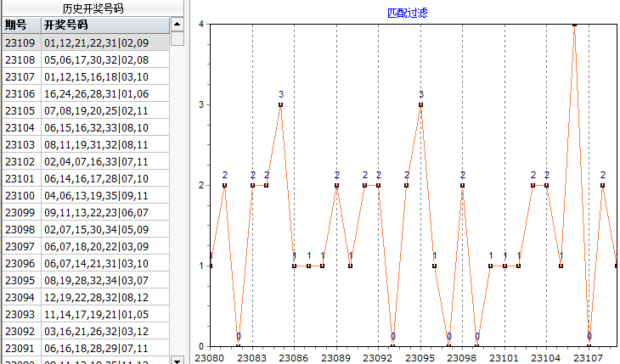620x364 pixels.
Task: Click the 四配过滤 chart title
Action: point(406,13)
